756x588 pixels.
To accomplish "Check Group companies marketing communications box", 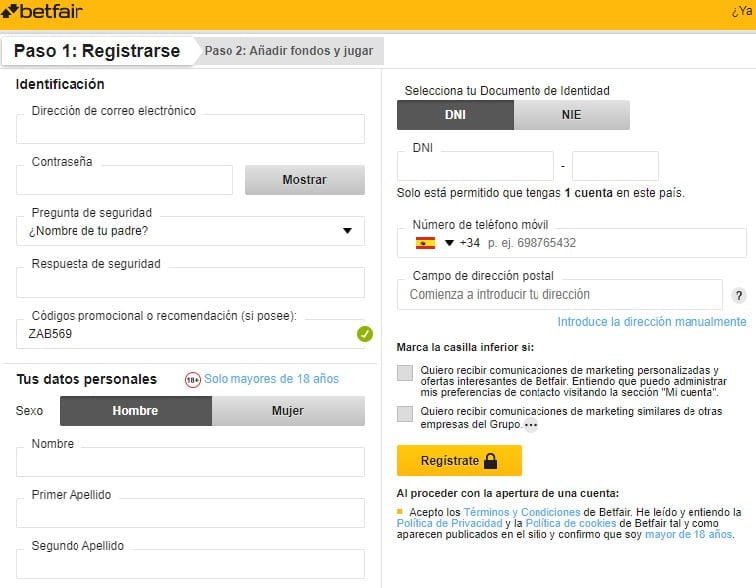I will [x=405, y=414].
